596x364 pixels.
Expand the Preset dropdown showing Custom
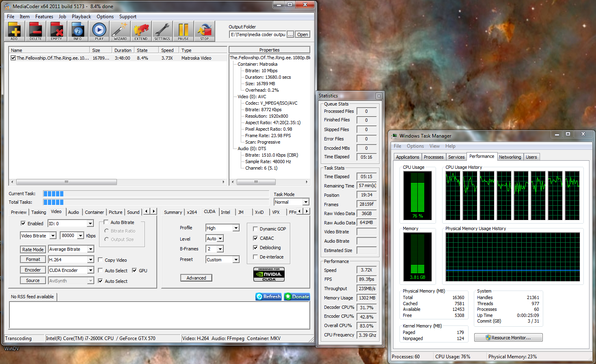tap(236, 260)
